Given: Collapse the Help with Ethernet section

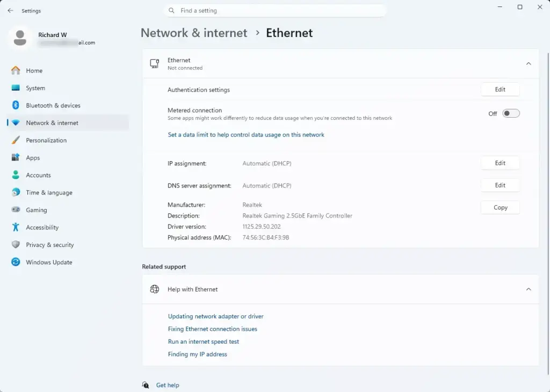Looking at the screenshot, I should (529, 289).
